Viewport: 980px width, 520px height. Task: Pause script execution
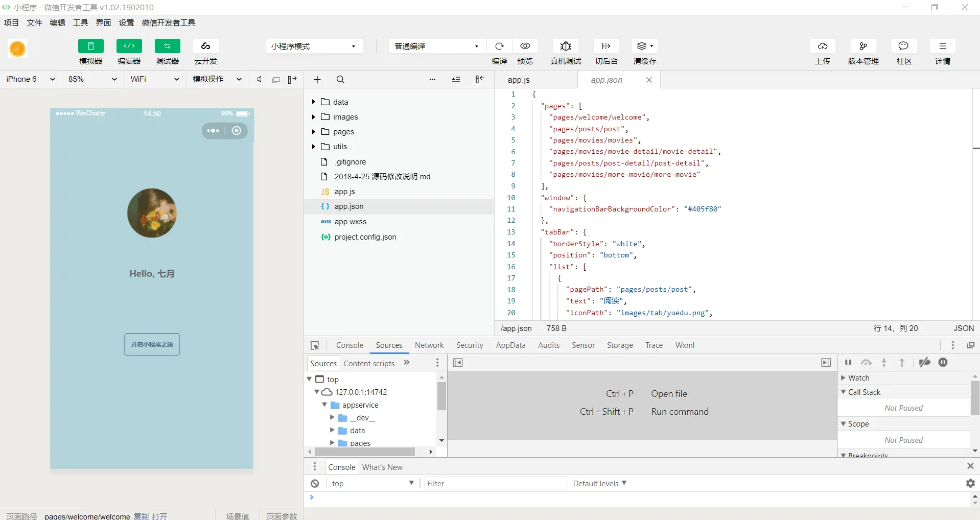[x=848, y=363]
